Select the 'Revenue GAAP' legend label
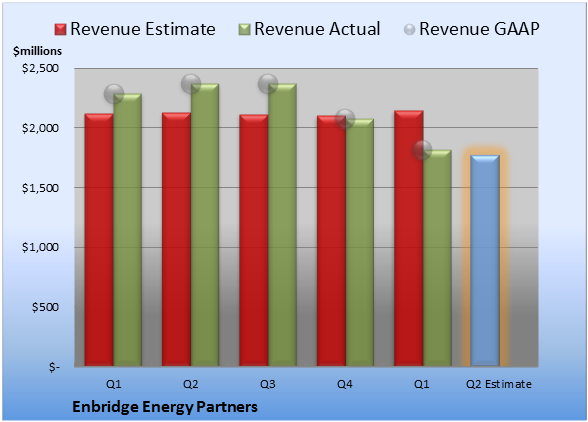 [x=479, y=29]
